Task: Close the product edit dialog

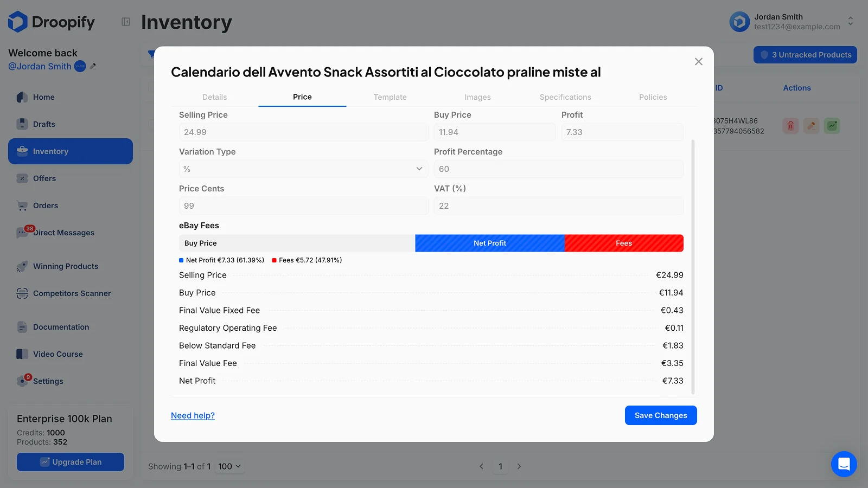Action: [698, 62]
